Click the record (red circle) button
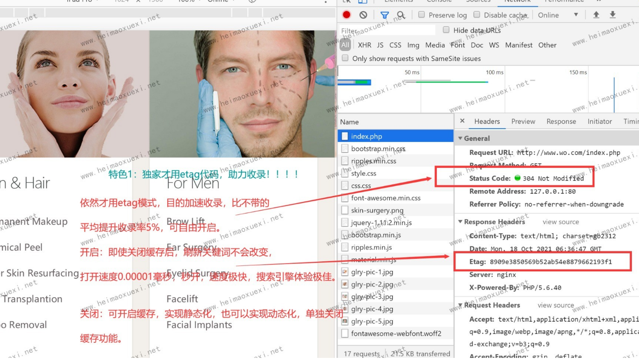 coord(347,15)
